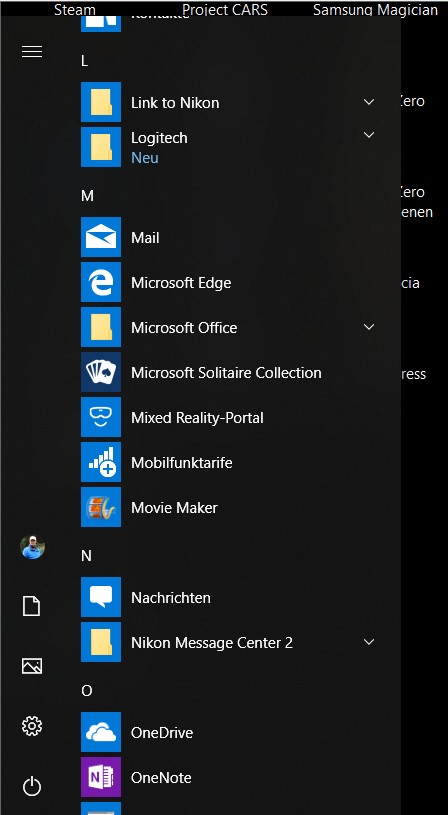Click the Link to Nikon folder icon
The image size is (448, 815).
point(101,102)
